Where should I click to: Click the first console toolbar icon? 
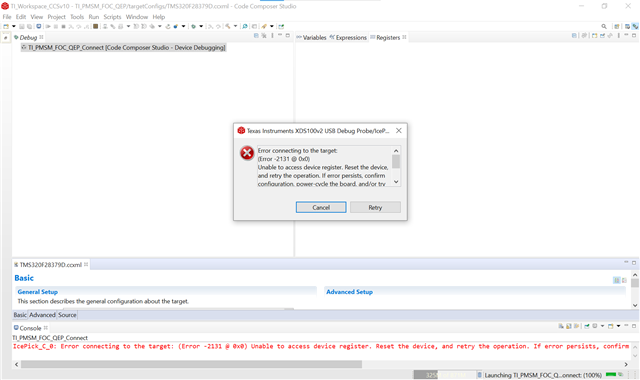click(561, 326)
